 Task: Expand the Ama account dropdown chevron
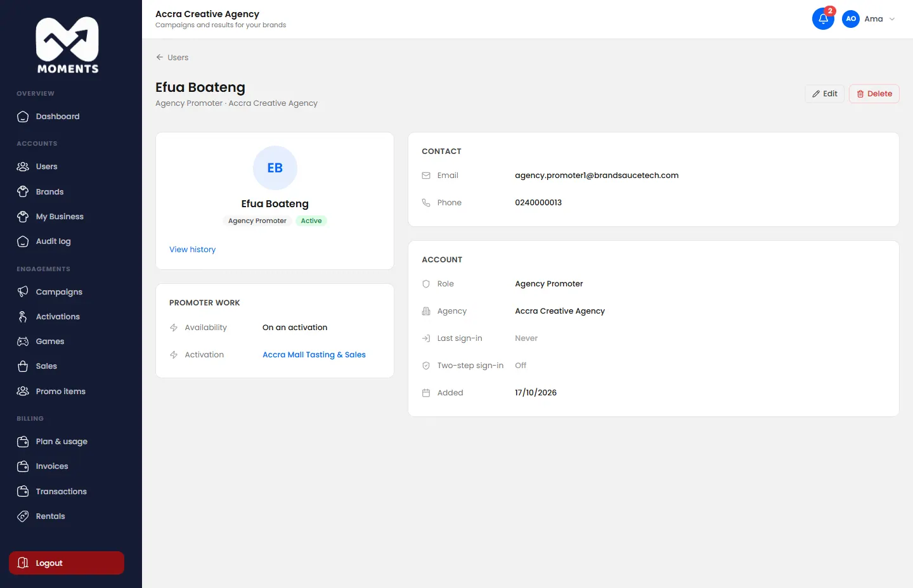point(892,19)
